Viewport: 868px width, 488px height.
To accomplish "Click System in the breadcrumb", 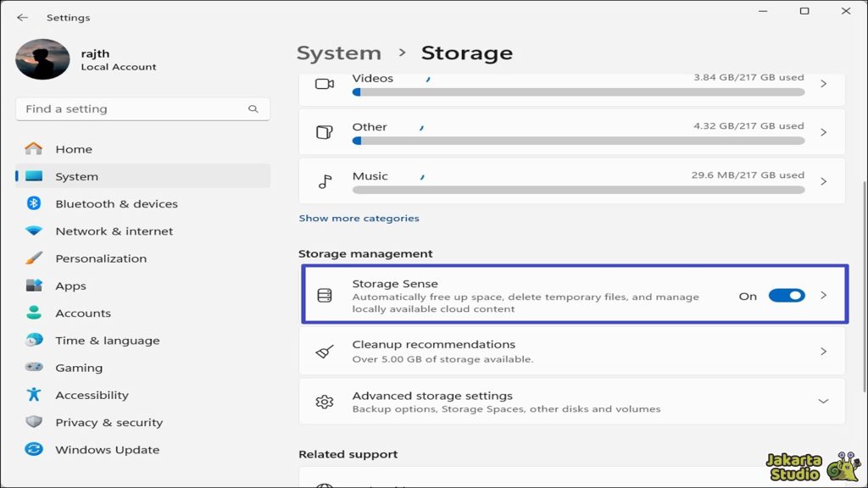I will click(x=338, y=53).
